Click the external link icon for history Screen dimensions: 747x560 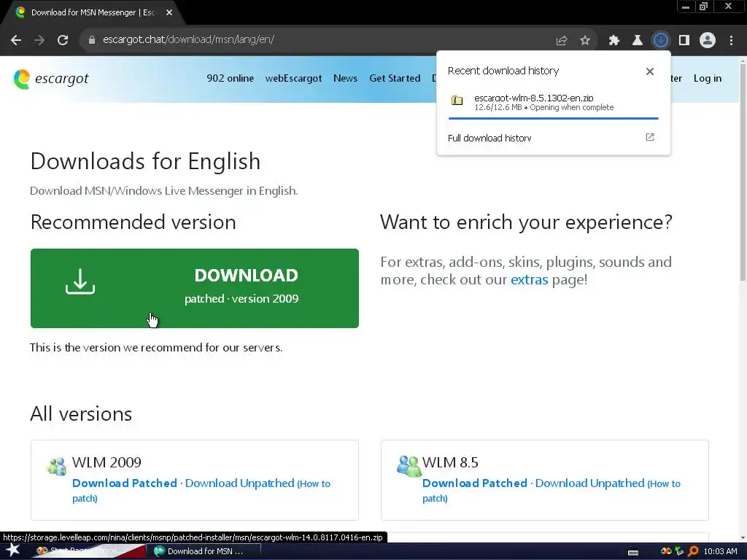click(x=650, y=137)
